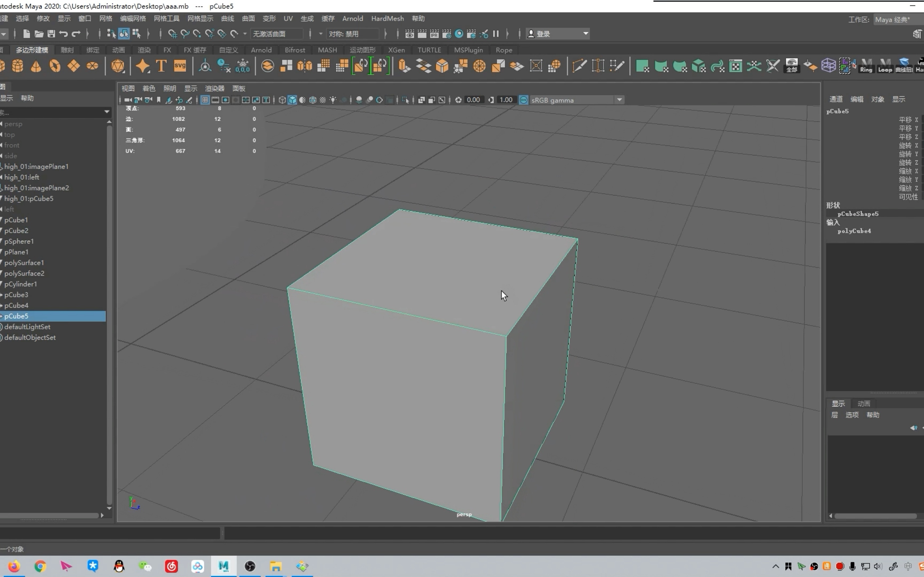Adjust the exposure value control in viewport toolbar
Image resolution: width=924 pixels, height=577 pixels.
[x=474, y=100]
